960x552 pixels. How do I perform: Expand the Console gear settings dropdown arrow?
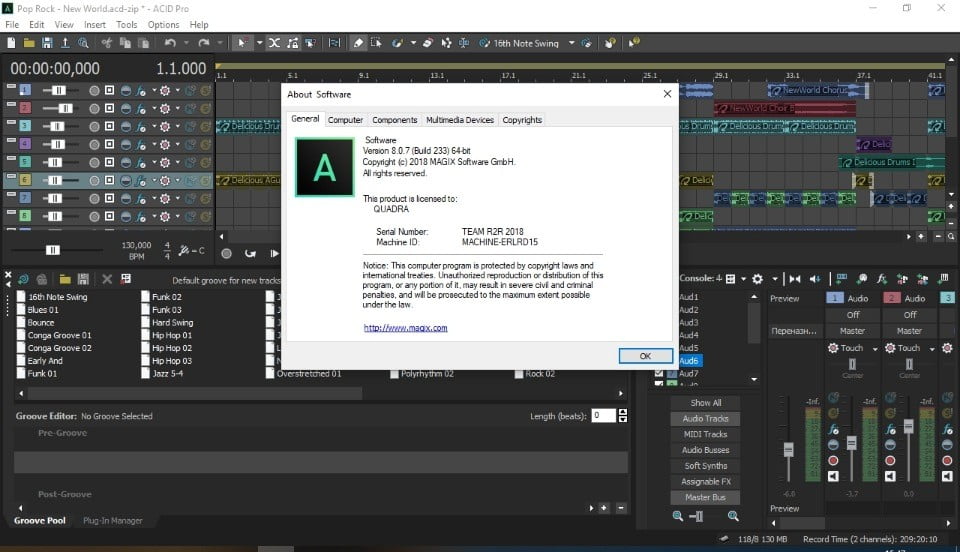[x=774, y=279]
